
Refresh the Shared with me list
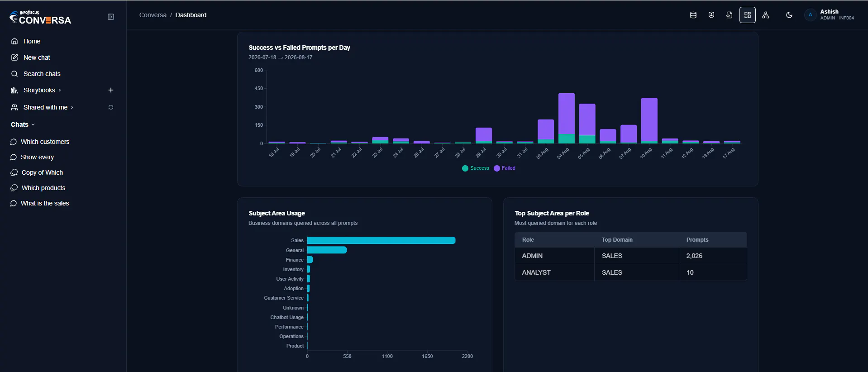[111, 107]
